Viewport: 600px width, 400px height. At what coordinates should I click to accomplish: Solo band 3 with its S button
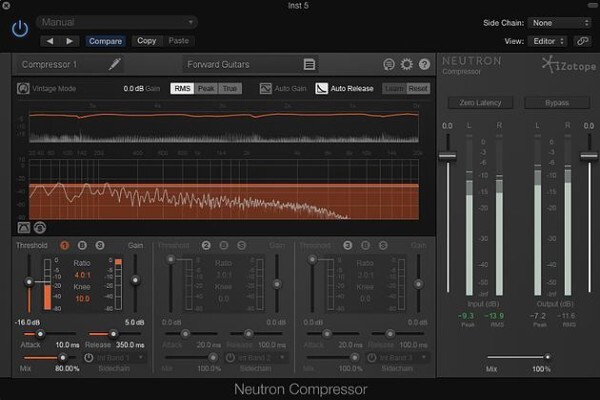(x=383, y=245)
